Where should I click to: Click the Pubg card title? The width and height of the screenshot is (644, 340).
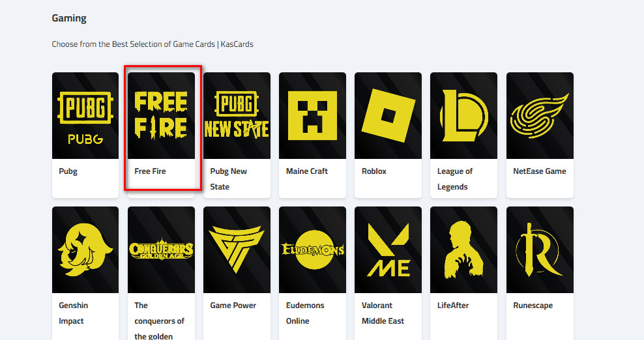click(x=68, y=171)
